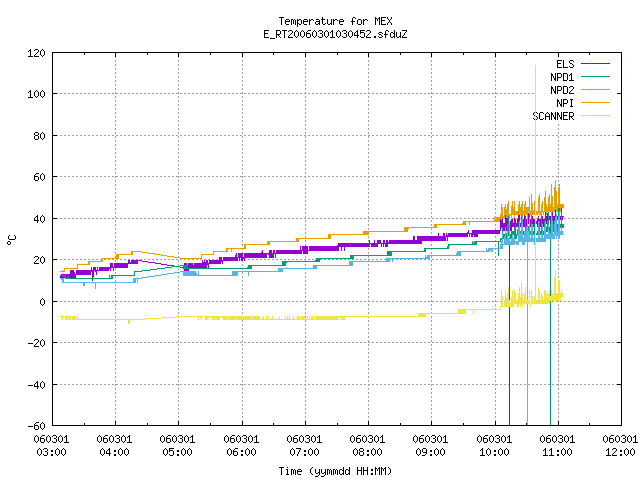Click the blue NPD2 legend line sample
Image resolution: width=640 pixels, height=480 pixels.
595,90
